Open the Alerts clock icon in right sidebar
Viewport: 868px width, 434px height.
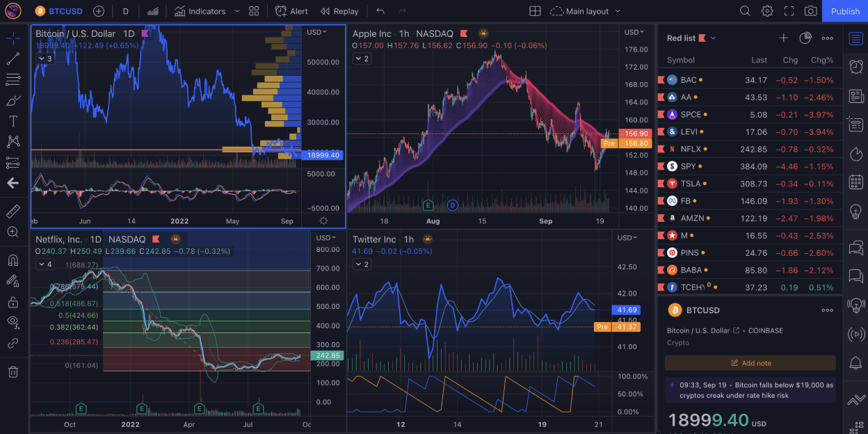tap(855, 66)
